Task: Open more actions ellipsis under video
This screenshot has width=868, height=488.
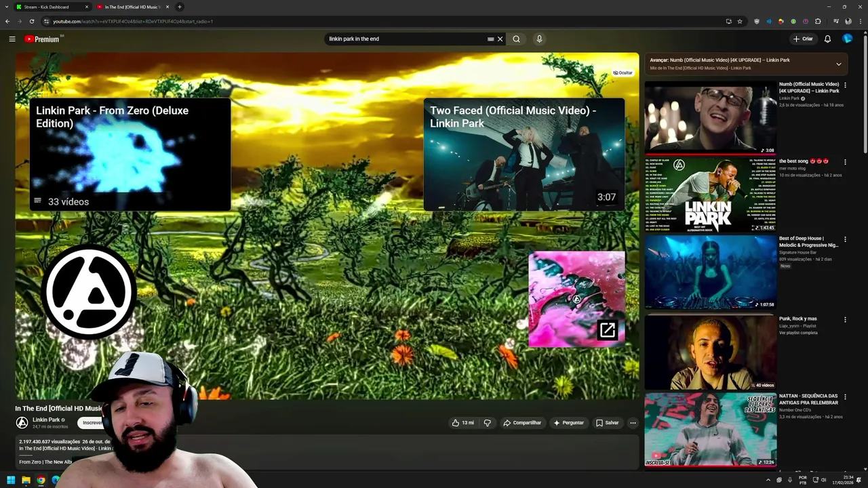Action: pyautogui.click(x=633, y=423)
